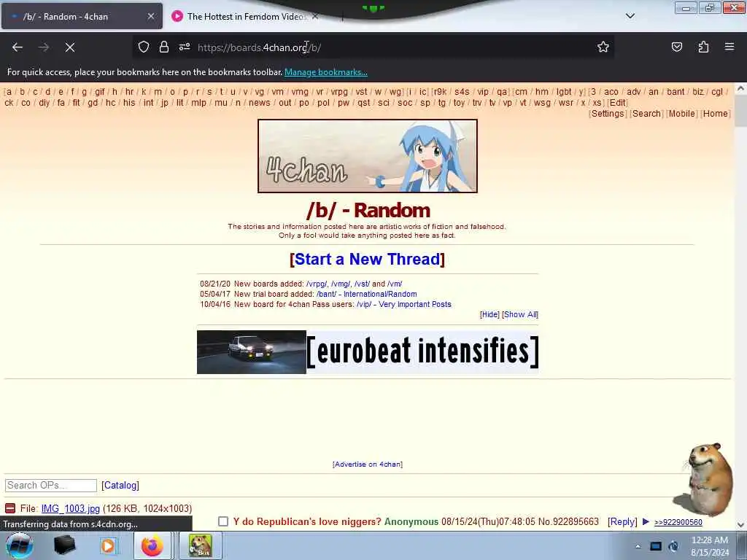Click the Edit link after board list
Image resolution: width=747 pixels, height=560 pixels.
click(x=617, y=102)
